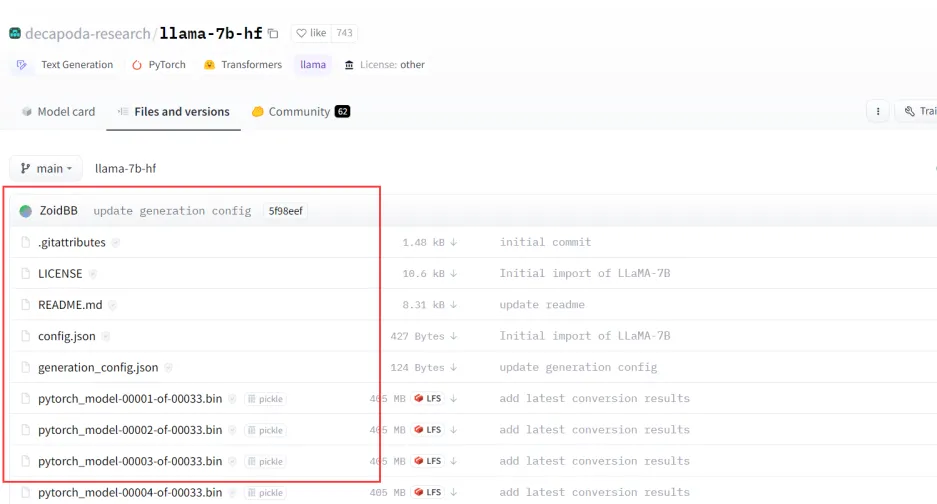Open generation_config.json row update generation config commit
This screenshot has width=937, height=504.
tap(578, 367)
